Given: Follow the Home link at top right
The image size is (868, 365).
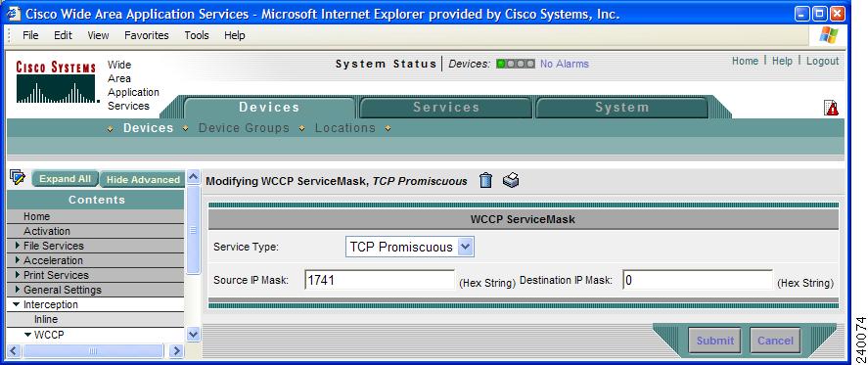Looking at the screenshot, I should 745,61.
